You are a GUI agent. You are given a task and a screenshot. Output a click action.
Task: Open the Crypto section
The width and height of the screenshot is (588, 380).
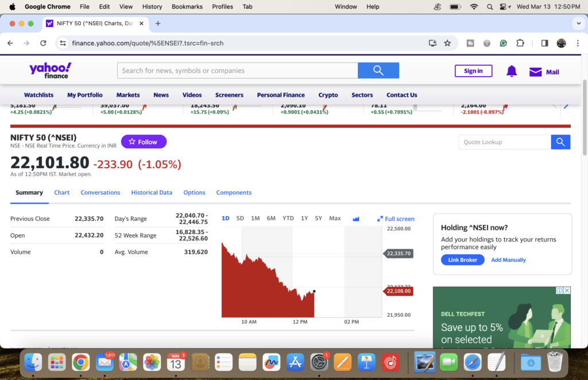coord(328,95)
